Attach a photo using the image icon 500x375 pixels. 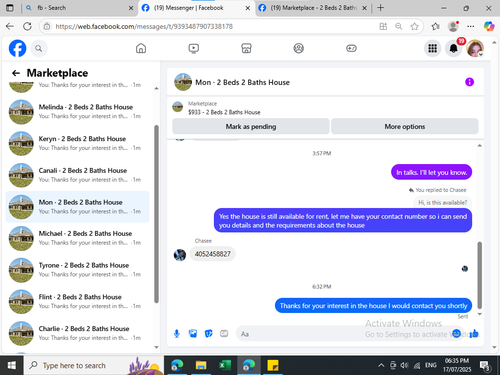coord(193,333)
